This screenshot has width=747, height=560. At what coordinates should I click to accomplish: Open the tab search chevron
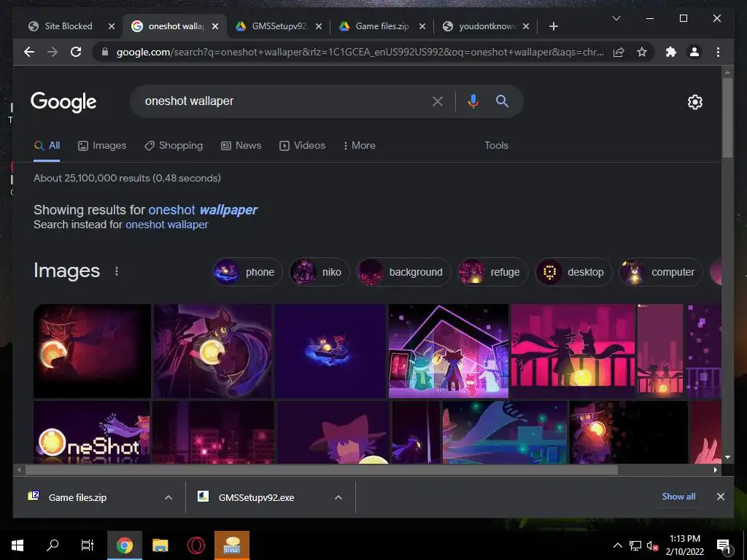[x=616, y=18]
